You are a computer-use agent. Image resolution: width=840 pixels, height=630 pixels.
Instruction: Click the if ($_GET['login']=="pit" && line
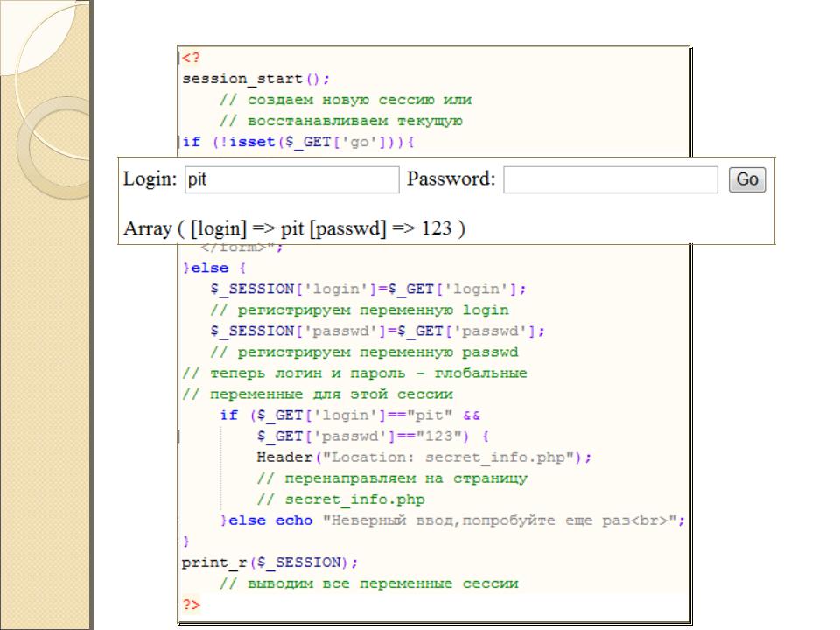point(350,416)
